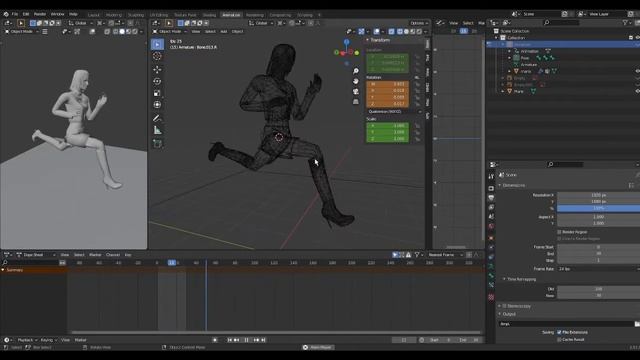This screenshot has height=360, width=640.
Task: Select the Transform tool
Action: 157,105
